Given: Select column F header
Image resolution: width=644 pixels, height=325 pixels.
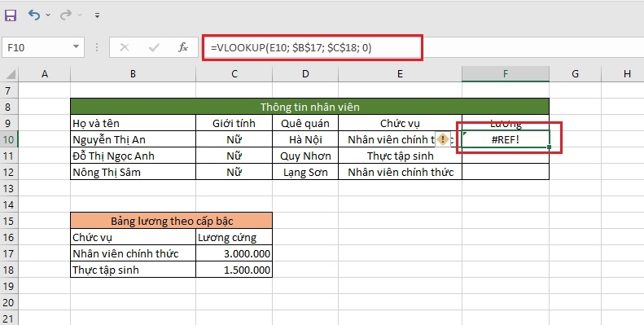Looking at the screenshot, I should click(505, 74).
